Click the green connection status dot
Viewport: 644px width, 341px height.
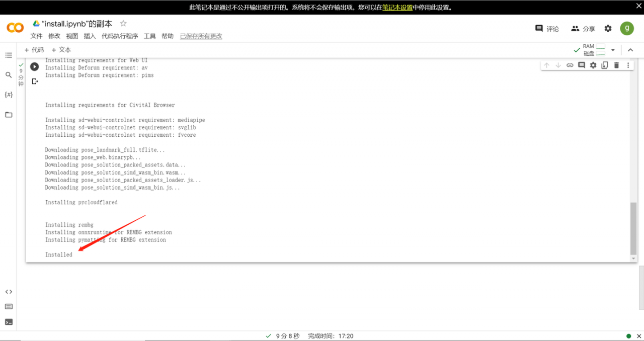click(x=628, y=336)
